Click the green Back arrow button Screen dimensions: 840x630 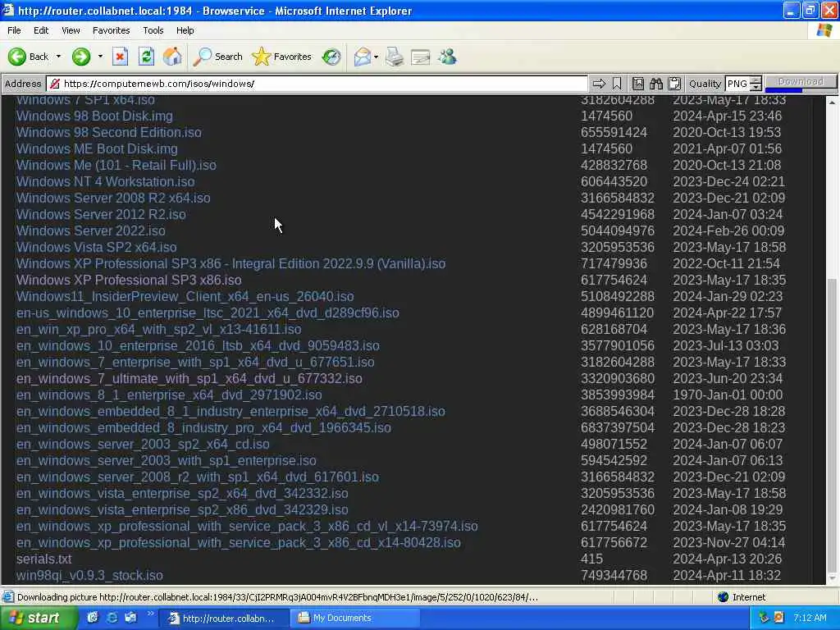point(28,57)
